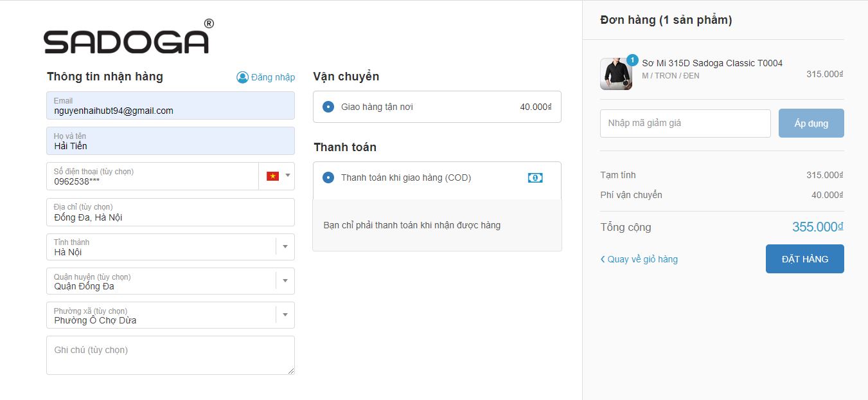Click the Áp dụng discount button
The width and height of the screenshot is (868, 400).
[811, 123]
